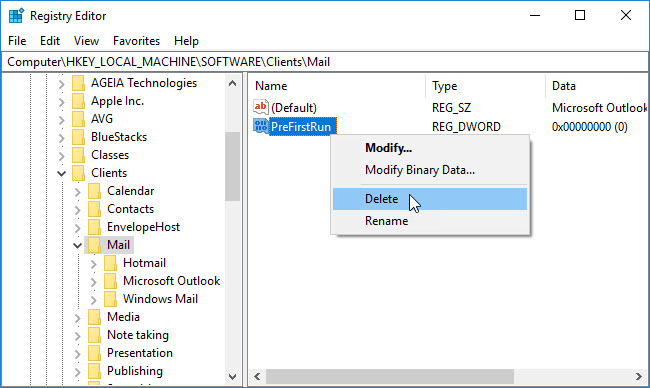This screenshot has height=388, width=650.
Task: Click the Contacts folder icon
Action: tap(95, 209)
